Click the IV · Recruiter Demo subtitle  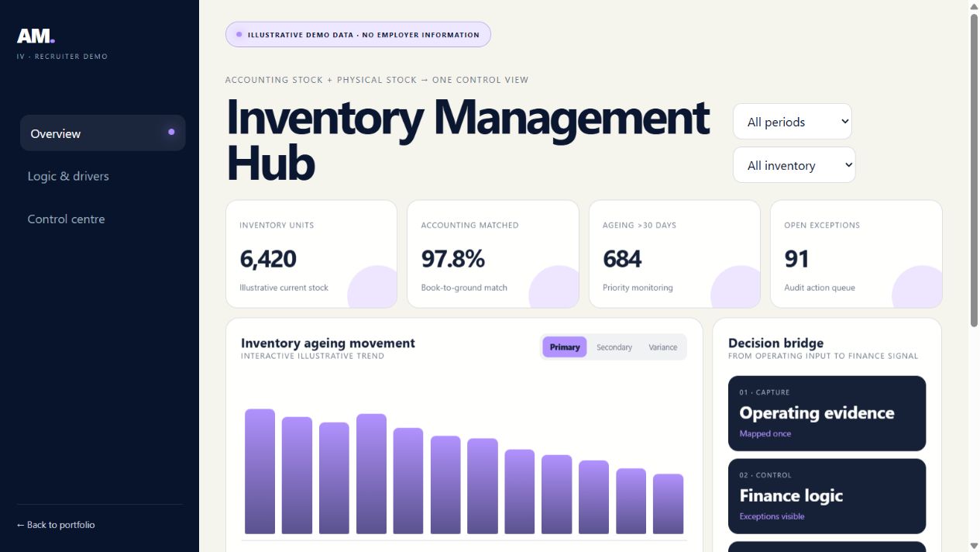click(62, 57)
